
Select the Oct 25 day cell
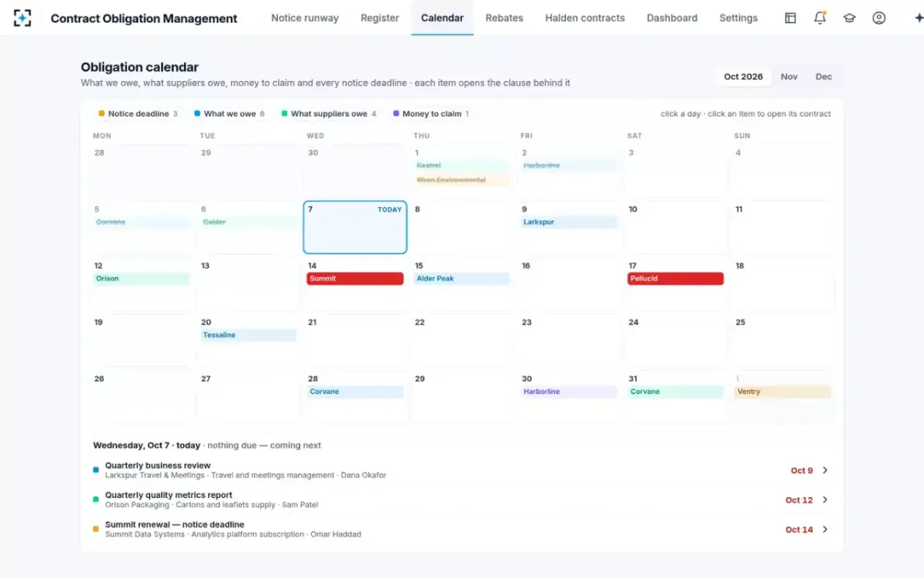[x=783, y=340]
